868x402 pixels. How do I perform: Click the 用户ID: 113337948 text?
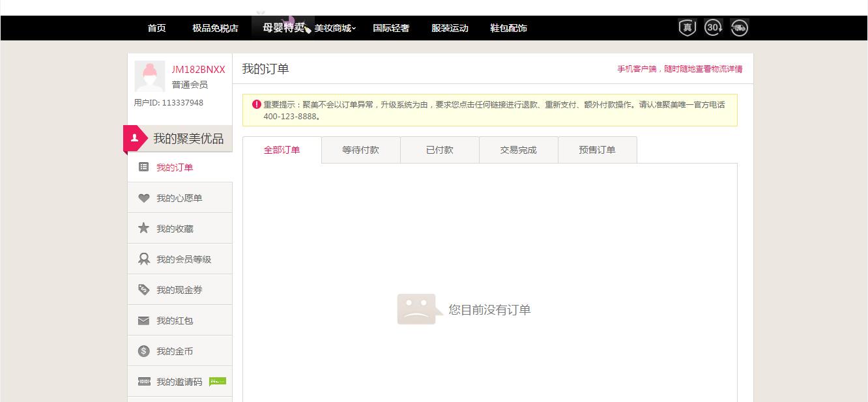pos(169,103)
